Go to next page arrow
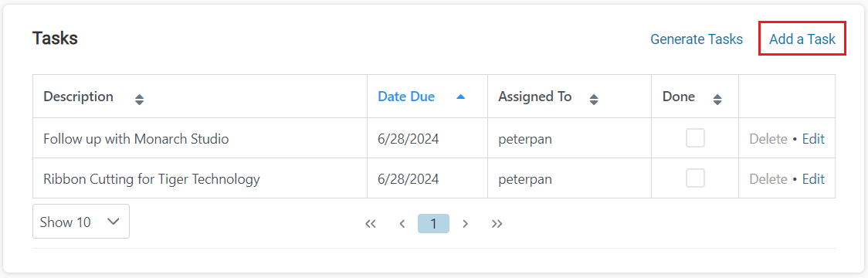Screen dimensions: 868x278 coord(466,223)
